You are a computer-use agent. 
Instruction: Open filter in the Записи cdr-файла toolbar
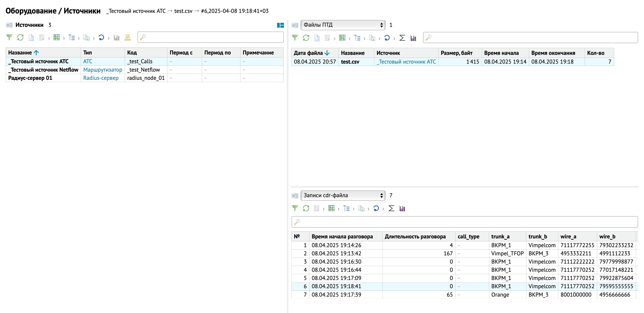[295, 208]
